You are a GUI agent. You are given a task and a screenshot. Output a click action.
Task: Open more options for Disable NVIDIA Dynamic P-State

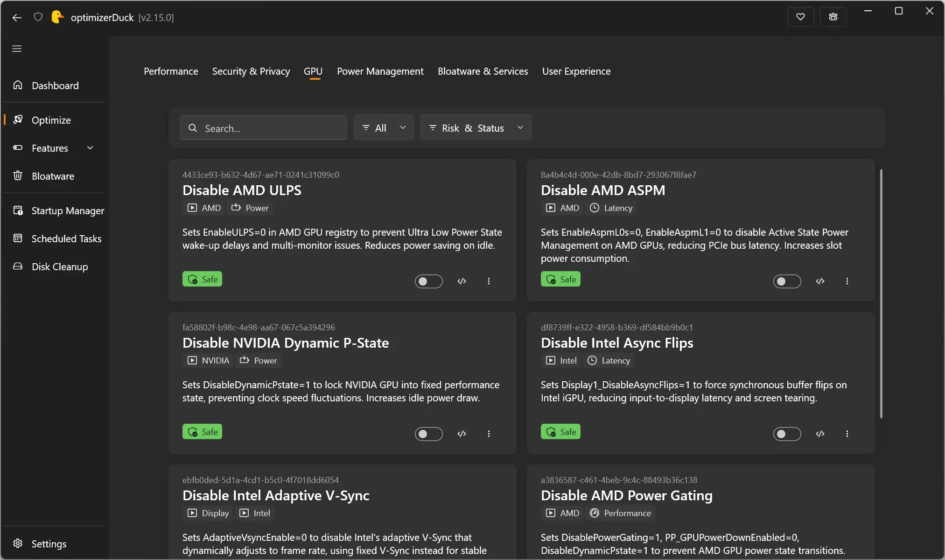coord(489,434)
